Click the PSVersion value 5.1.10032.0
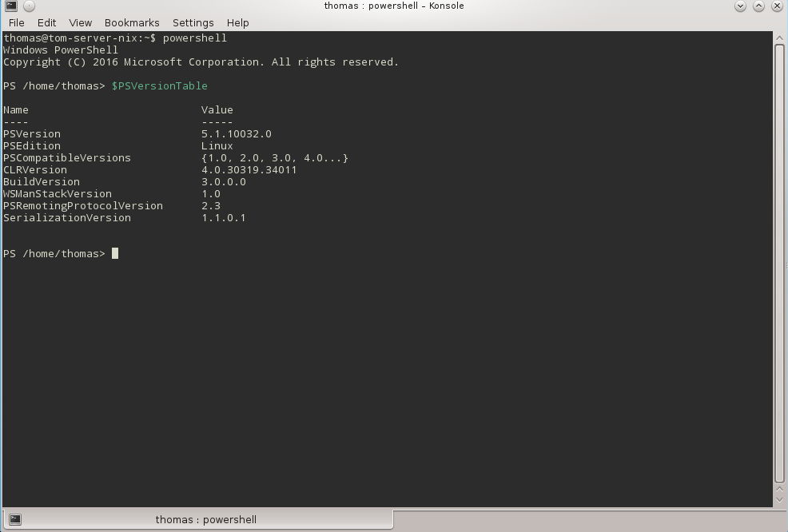788x532 pixels. [x=237, y=133]
